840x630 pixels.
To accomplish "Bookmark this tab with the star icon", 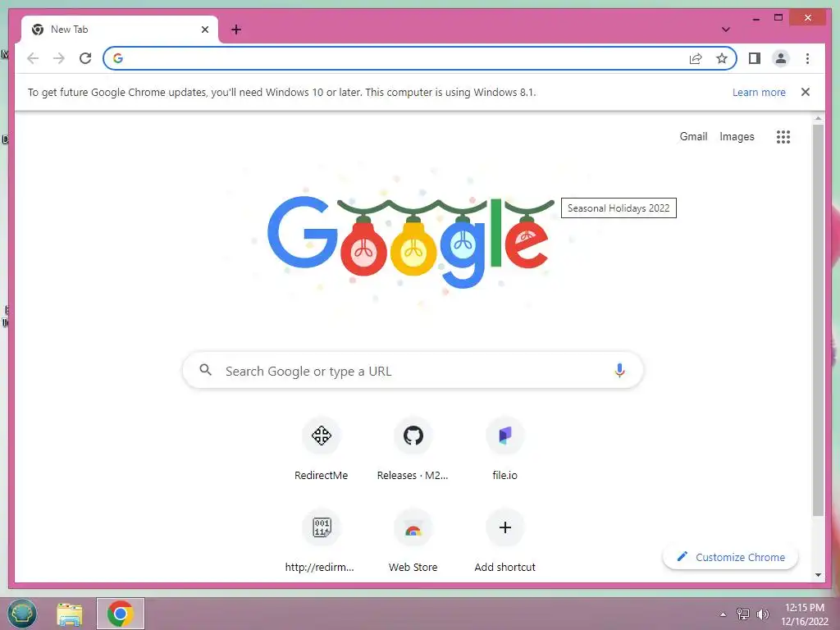I will click(722, 58).
